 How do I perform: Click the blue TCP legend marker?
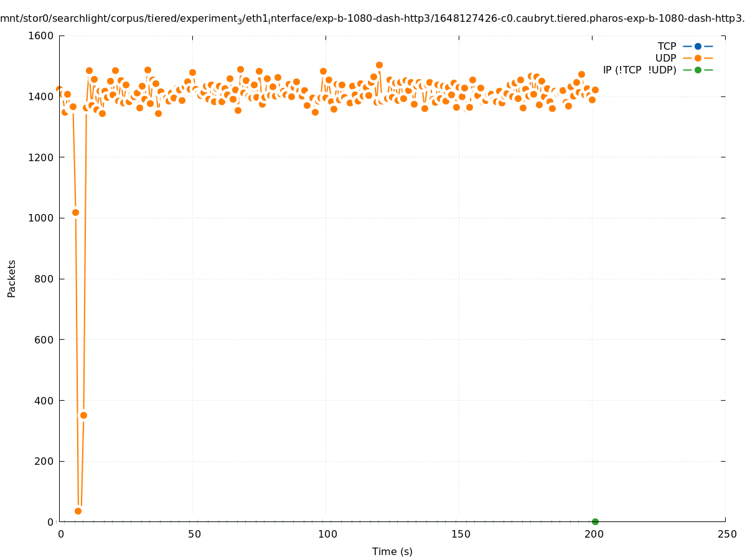coord(698,46)
